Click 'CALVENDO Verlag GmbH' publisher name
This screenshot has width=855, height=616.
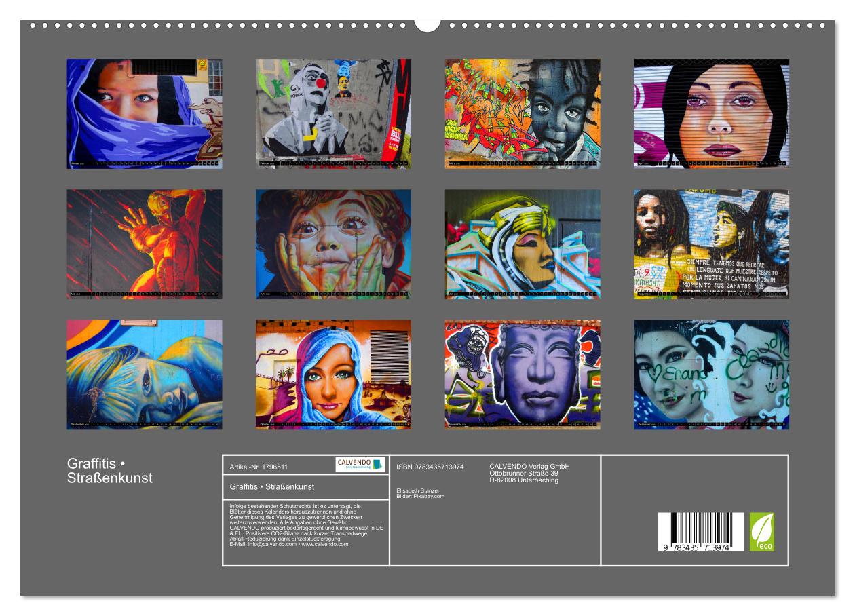tap(530, 467)
